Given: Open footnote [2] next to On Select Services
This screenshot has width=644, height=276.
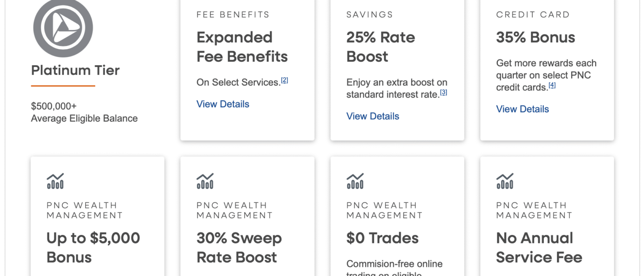Looking at the screenshot, I should pos(285,80).
